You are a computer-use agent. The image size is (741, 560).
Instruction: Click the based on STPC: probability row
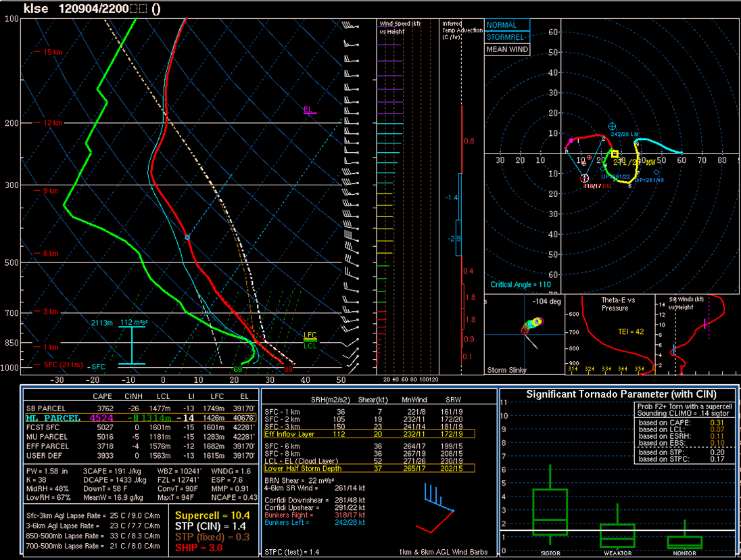[x=682, y=459]
